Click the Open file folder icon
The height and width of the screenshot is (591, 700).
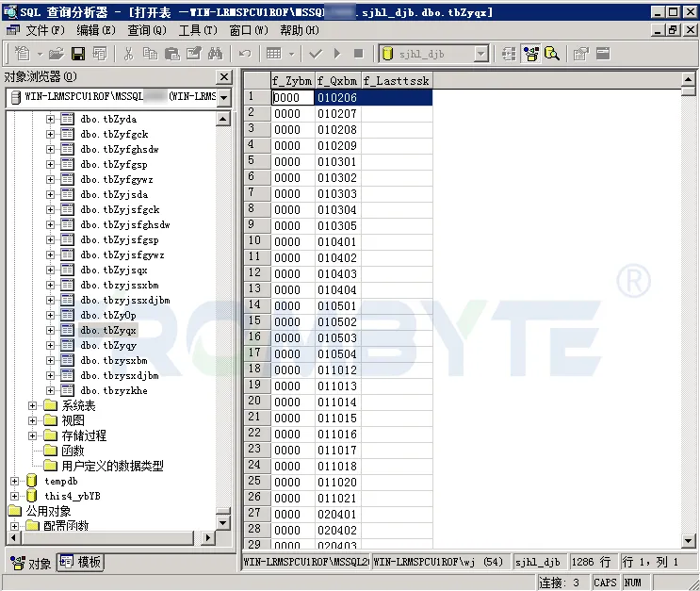point(57,54)
